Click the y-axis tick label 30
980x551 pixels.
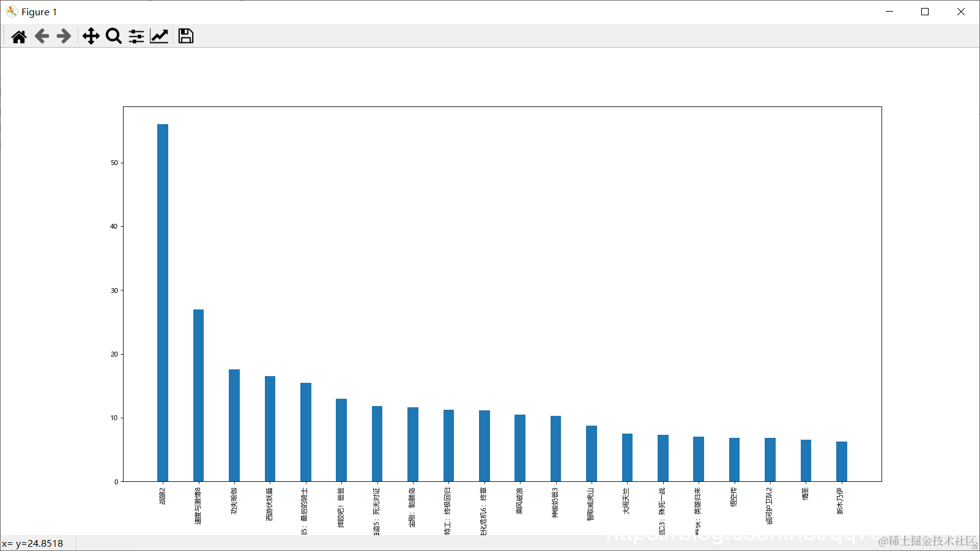tap(114, 290)
